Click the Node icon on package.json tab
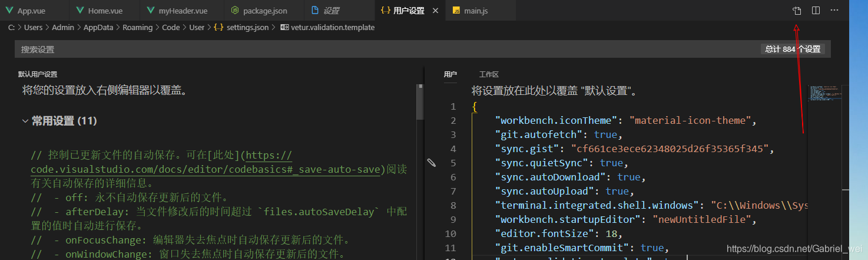The height and width of the screenshot is (260, 868). pos(235,11)
